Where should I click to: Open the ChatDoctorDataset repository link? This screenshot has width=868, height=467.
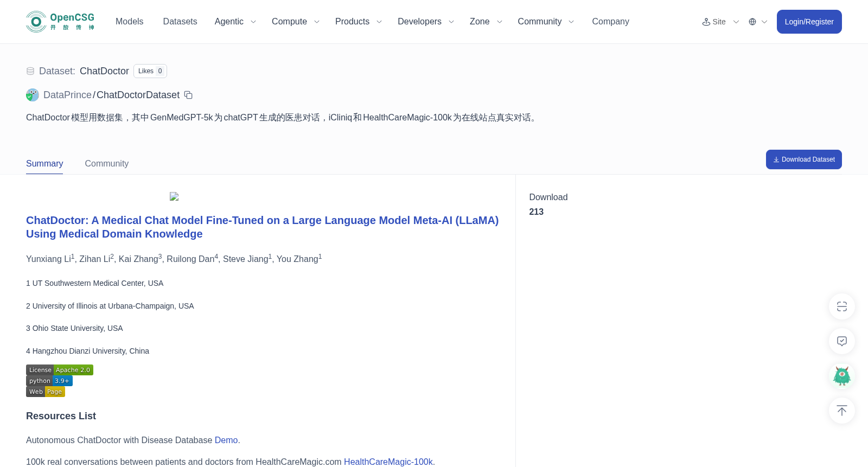click(x=138, y=95)
